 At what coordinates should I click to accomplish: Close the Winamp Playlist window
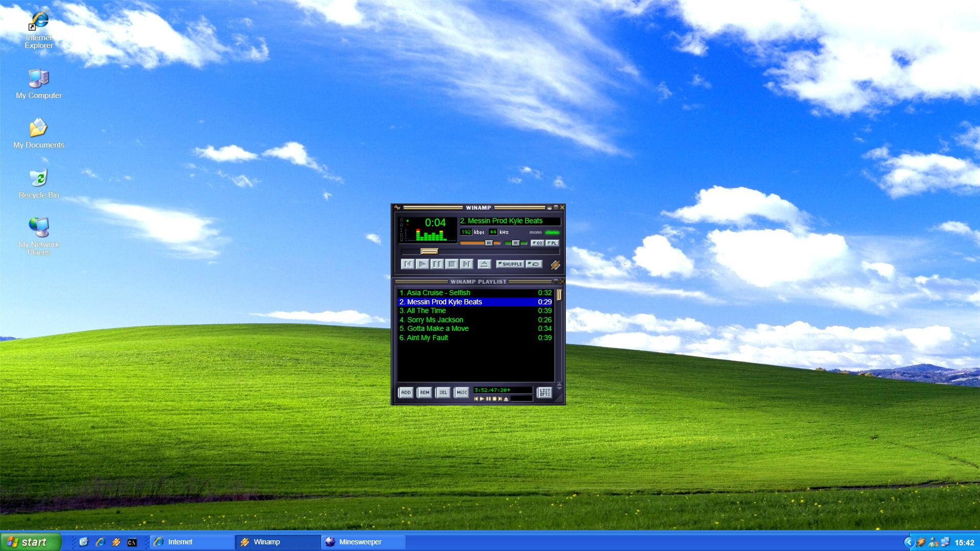[562, 281]
